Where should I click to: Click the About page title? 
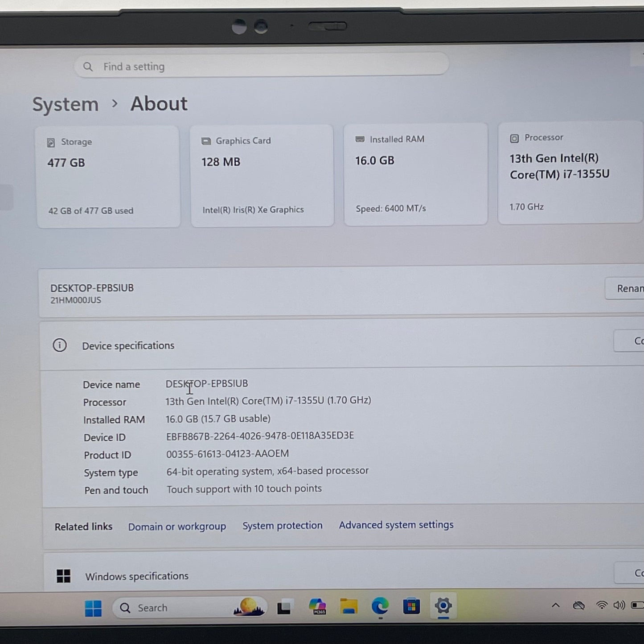click(x=159, y=104)
